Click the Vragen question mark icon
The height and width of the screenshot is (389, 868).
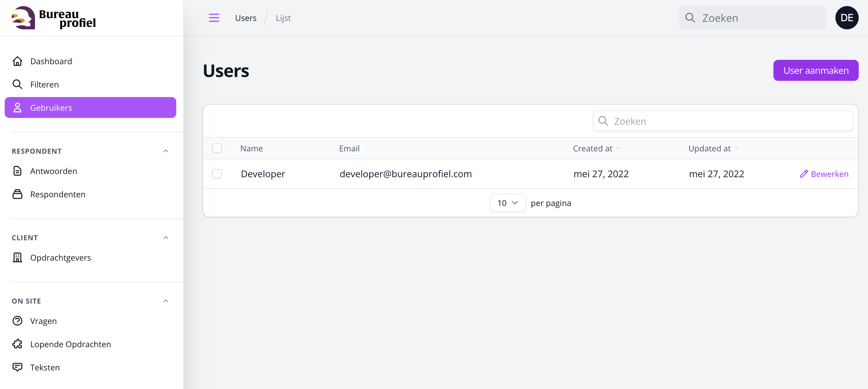pyautogui.click(x=17, y=321)
